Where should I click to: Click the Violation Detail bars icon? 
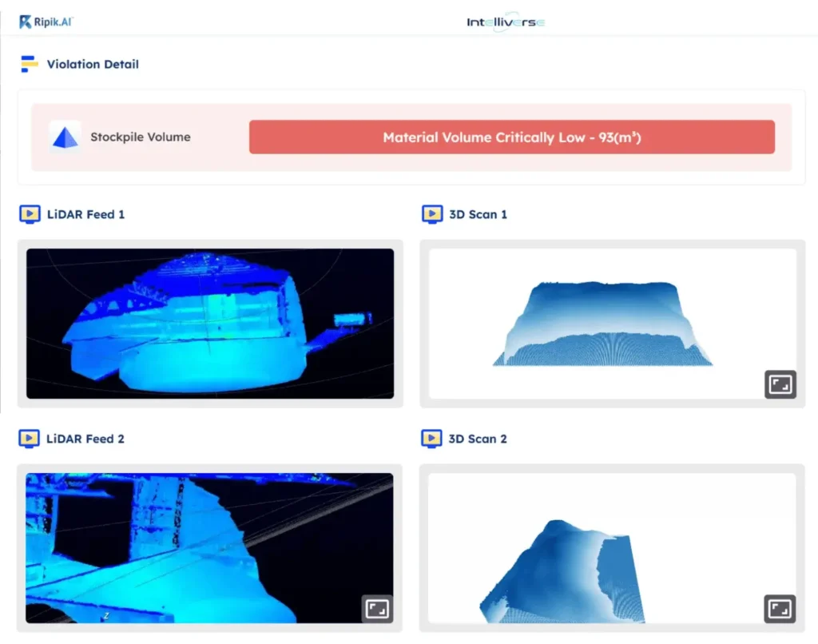(x=30, y=64)
